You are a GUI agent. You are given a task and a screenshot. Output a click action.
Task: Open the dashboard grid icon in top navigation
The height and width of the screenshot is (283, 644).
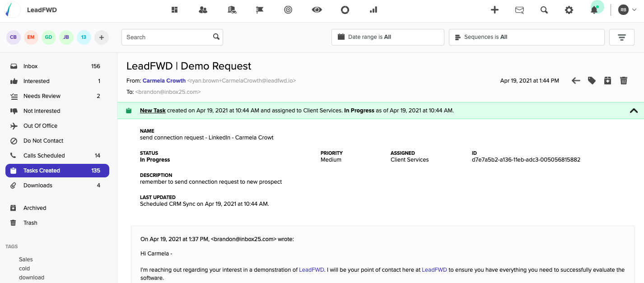pyautogui.click(x=174, y=10)
